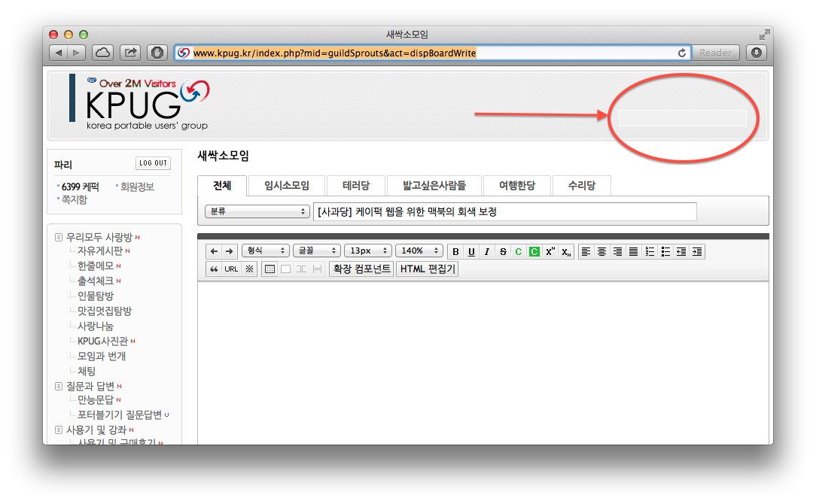This screenshot has width=816, height=504.
Task: Open the green background color picker
Action: (534, 252)
